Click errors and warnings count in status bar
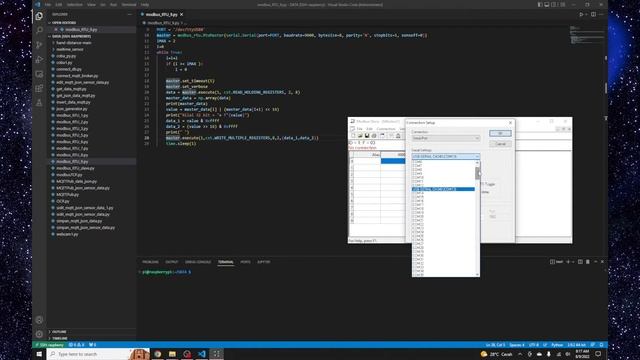Screen dimensions: 640x360 coord(76,345)
